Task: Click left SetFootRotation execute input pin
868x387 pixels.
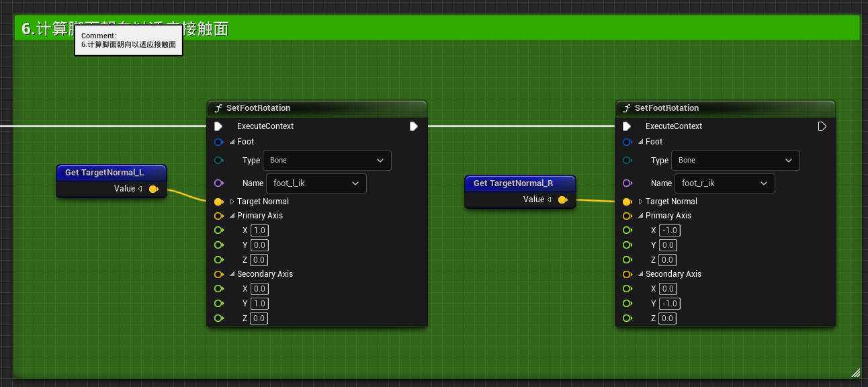Action: (x=218, y=126)
